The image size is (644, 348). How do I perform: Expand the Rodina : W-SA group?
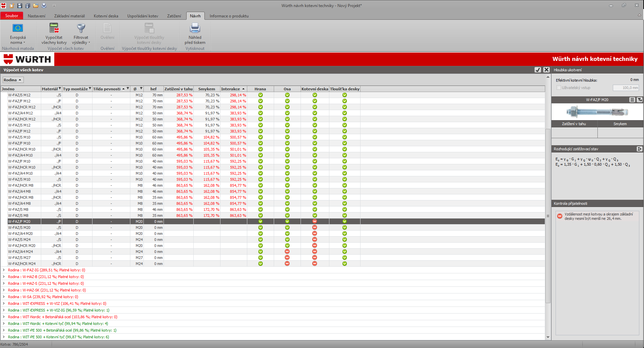(x=4, y=297)
